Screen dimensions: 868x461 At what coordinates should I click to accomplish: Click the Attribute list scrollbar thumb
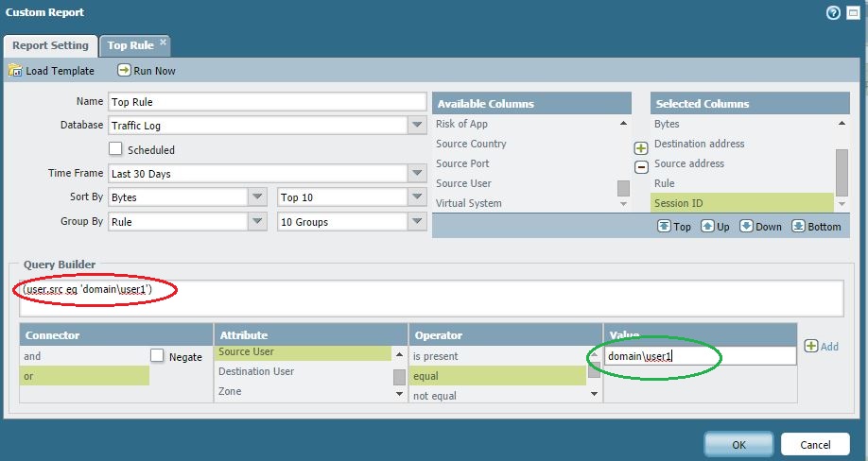(x=399, y=377)
